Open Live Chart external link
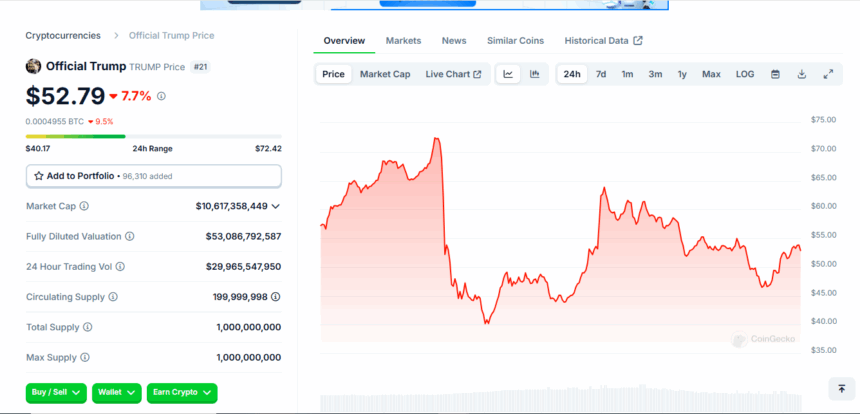Screen dimensions: 860x414 453,74
